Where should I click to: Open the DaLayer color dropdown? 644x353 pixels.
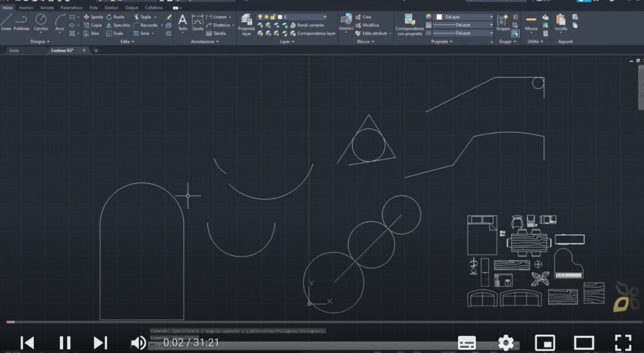coord(464,17)
